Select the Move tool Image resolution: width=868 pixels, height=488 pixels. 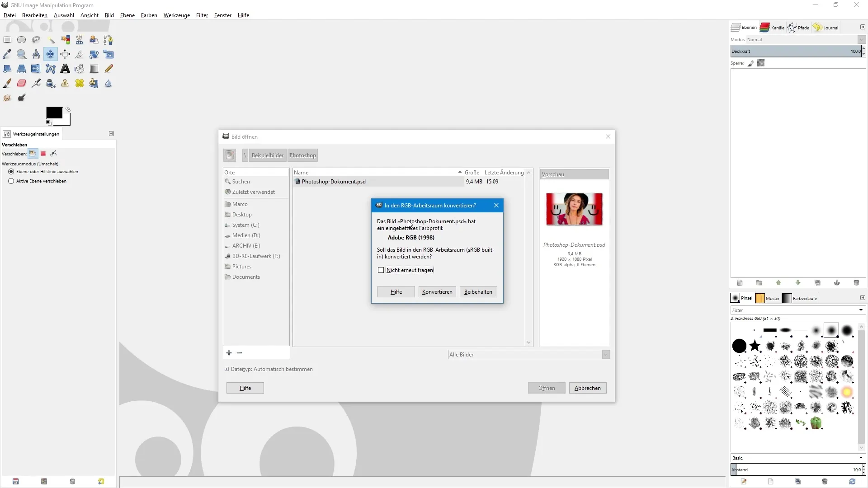(x=51, y=54)
